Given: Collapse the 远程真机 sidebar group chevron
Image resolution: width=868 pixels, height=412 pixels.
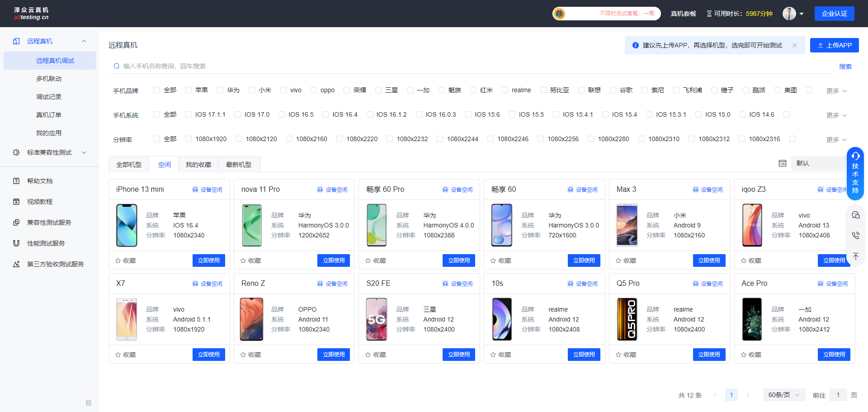Looking at the screenshot, I should coord(84,41).
